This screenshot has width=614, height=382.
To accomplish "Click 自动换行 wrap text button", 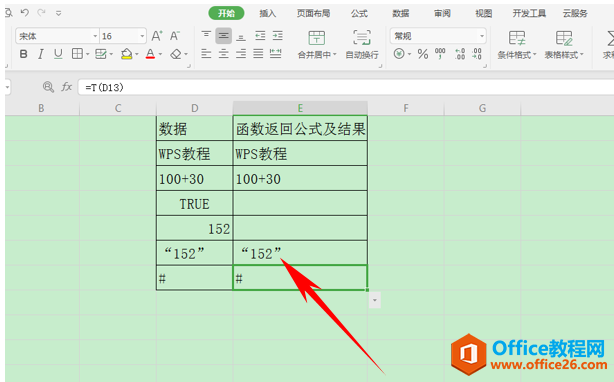I will tap(362, 45).
